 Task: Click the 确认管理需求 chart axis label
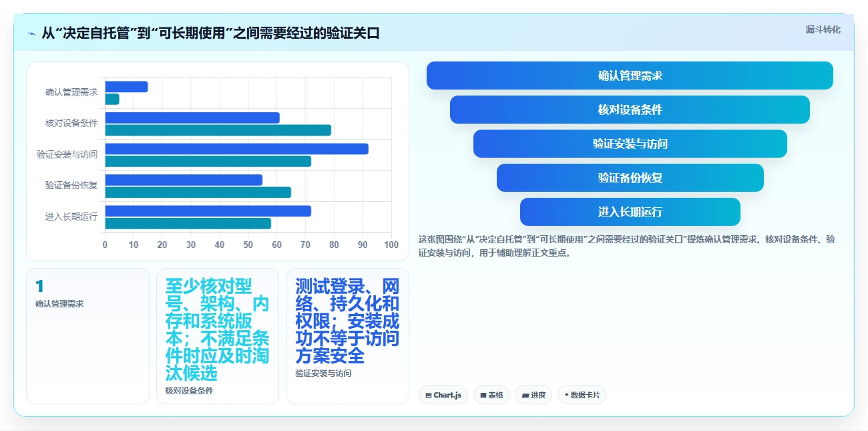(71, 92)
